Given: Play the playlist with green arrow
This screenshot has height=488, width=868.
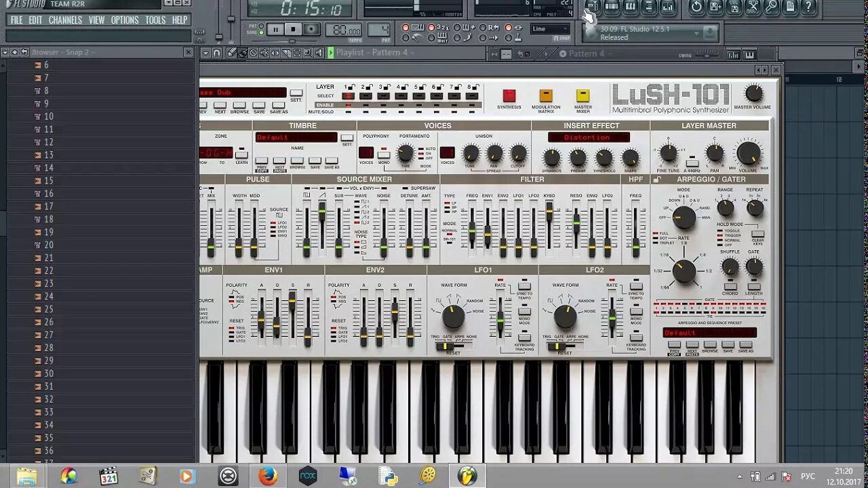Looking at the screenshot, I should point(330,53).
